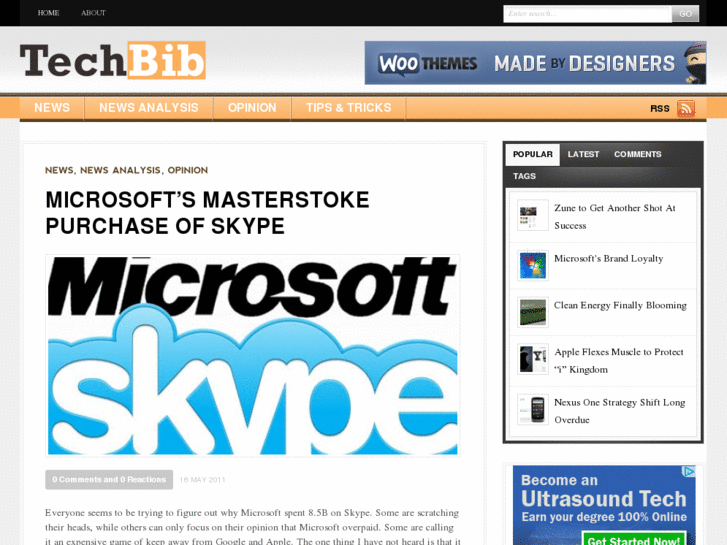Switch to the Latest tab

583,154
